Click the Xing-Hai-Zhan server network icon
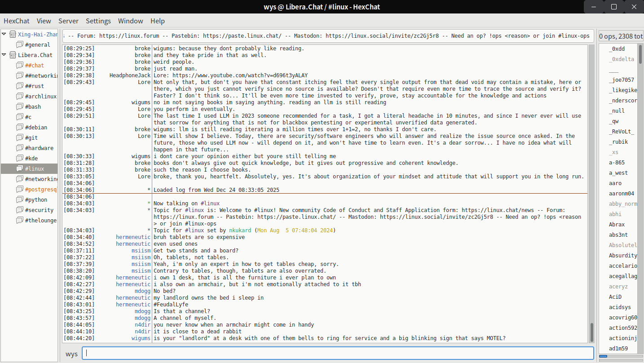Screen dimensions: 644x363 (x=13, y=34)
